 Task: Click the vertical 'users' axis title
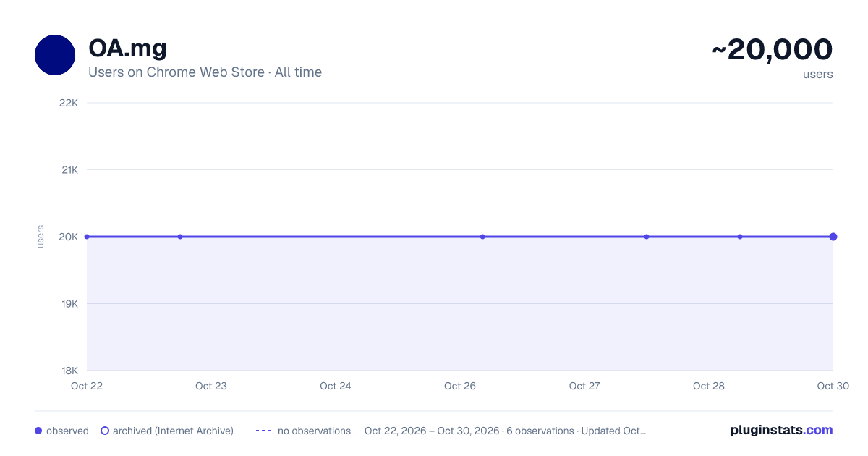coord(41,237)
